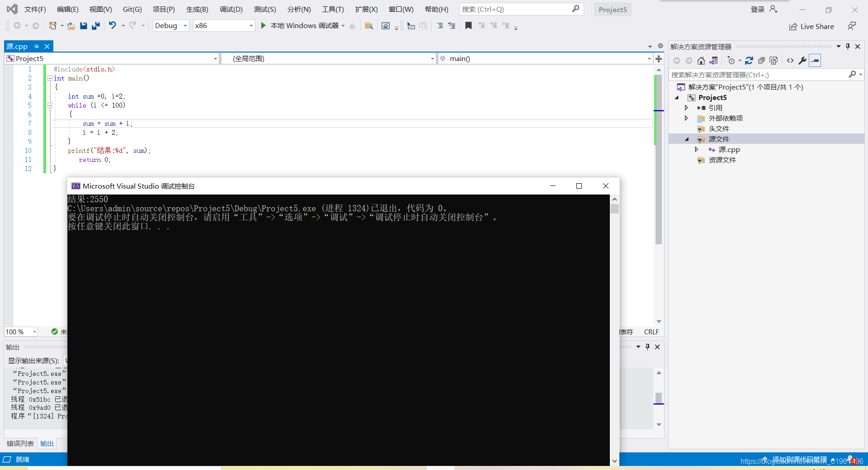Switch to the 错误列表 tab
Screen dimensions: 868x470
click(x=20, y=444)
